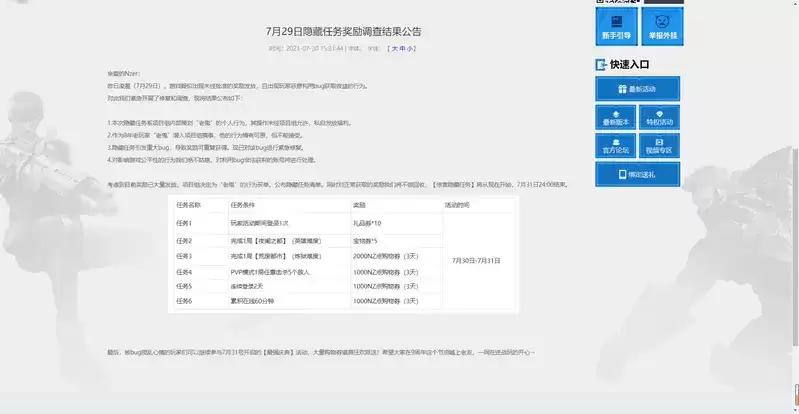
Task: Go to the 官方论坛 official forum
Action: [x=615, y=146]
